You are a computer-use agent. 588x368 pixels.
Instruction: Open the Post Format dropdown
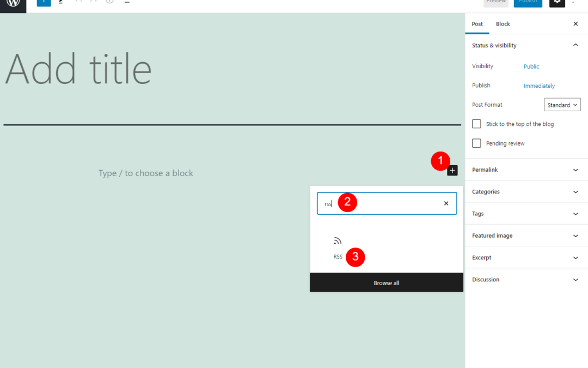[x=562, y=105]
